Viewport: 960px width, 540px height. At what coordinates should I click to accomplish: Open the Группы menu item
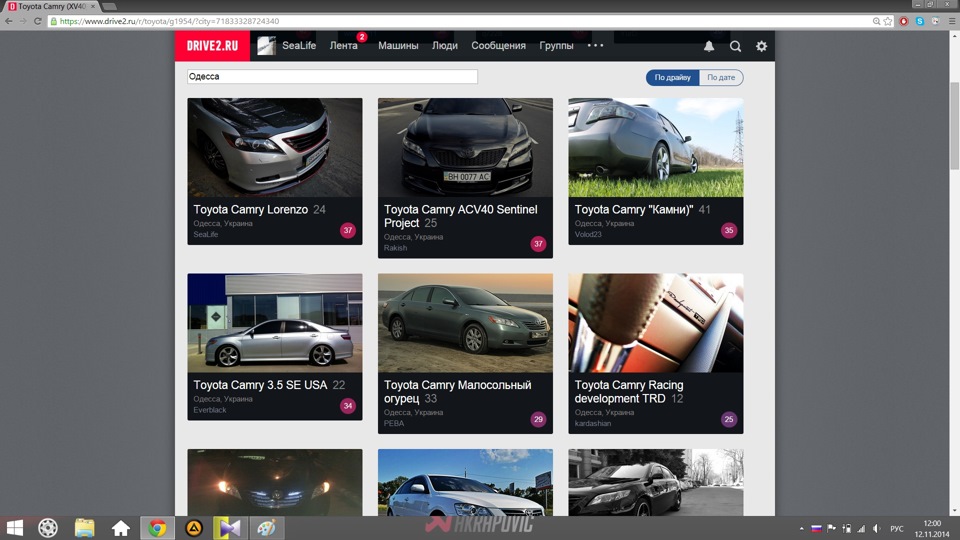point(556,46)
